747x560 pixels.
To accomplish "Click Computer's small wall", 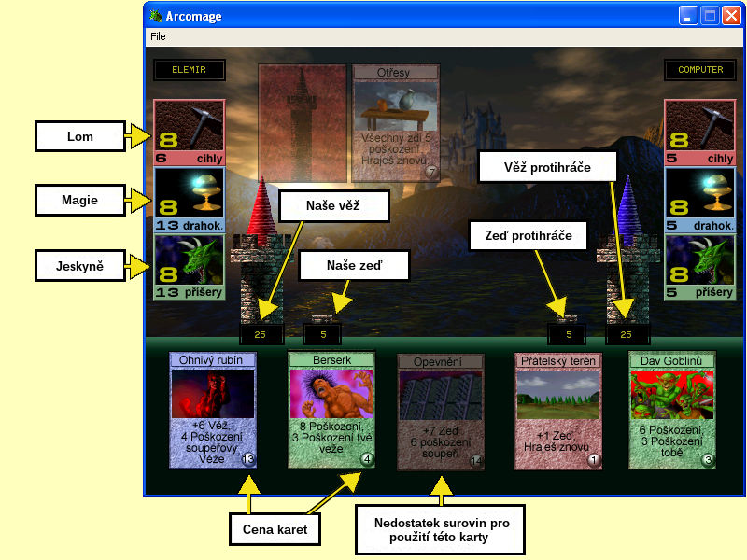I will (567, 318).
